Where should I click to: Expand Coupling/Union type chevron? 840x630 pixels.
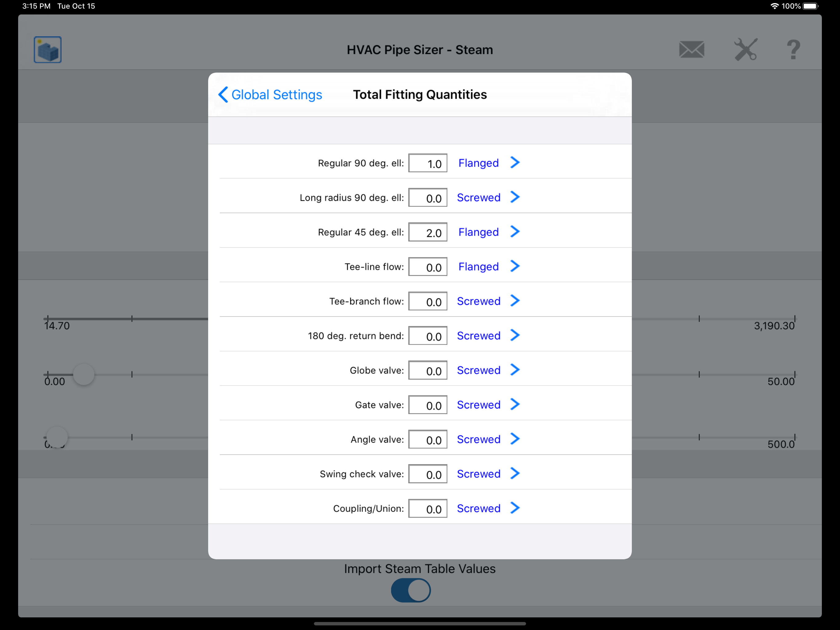515,508
